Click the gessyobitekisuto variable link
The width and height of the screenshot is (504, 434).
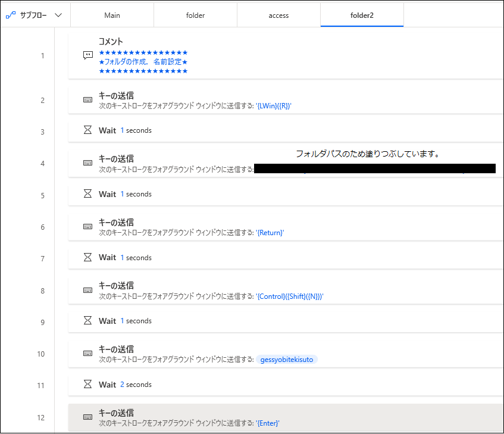click(287, 359)
